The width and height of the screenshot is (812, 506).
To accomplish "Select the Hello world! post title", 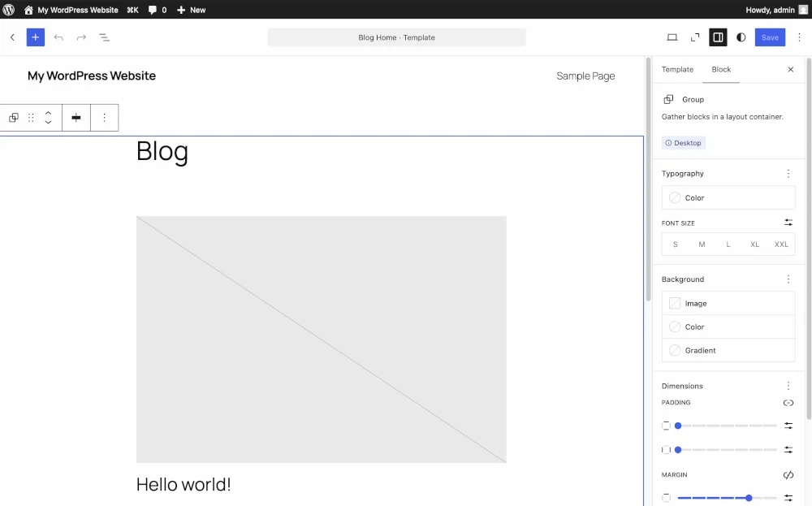I will point(184,485).
